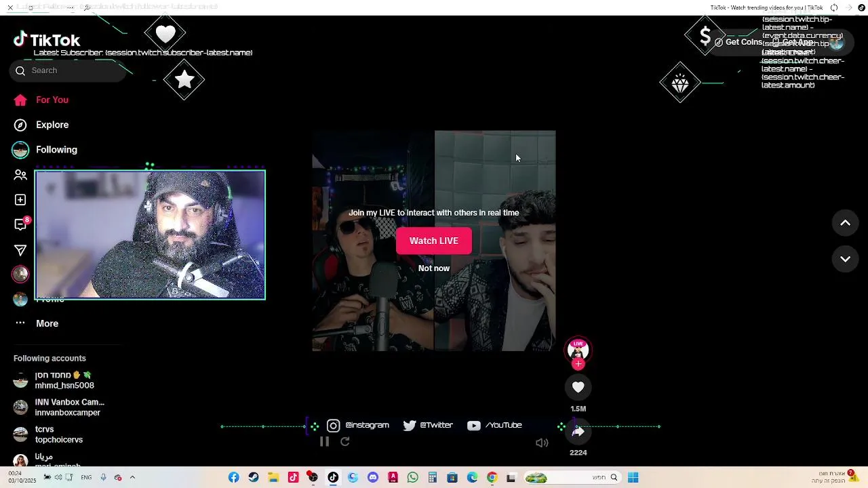Open the Upload plus icon in sidebar
The image size is (868, 488).
[x=20, y=200]
